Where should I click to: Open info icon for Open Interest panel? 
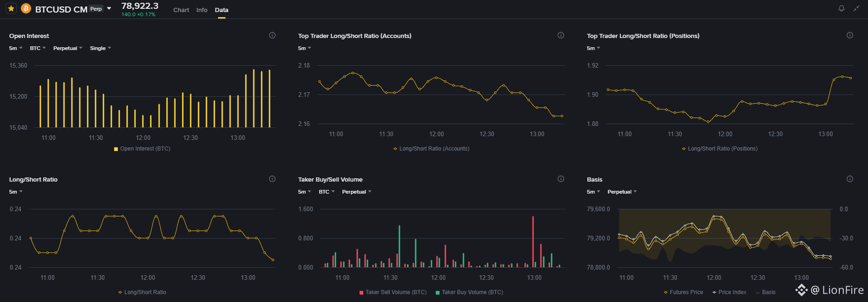click(272, 35)
